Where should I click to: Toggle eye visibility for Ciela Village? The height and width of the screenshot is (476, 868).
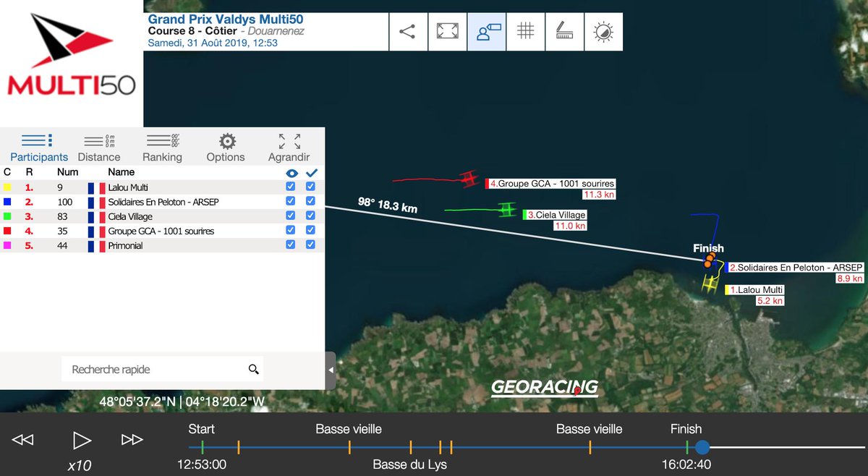pos(291,216)
